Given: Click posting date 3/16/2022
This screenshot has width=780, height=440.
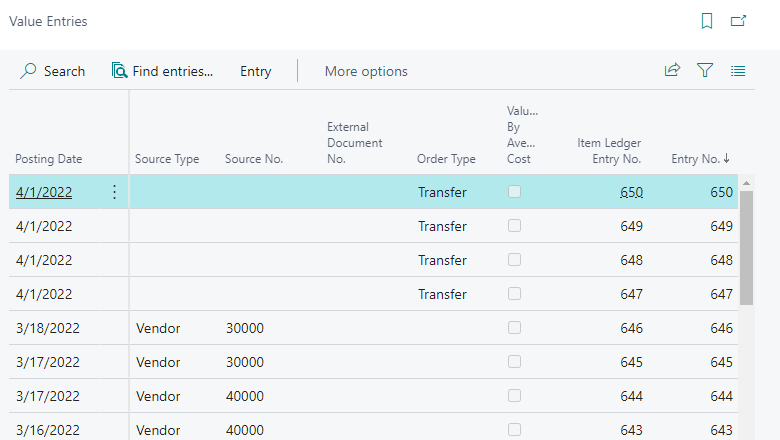Looking at the screenshot, I should (48, 430).
